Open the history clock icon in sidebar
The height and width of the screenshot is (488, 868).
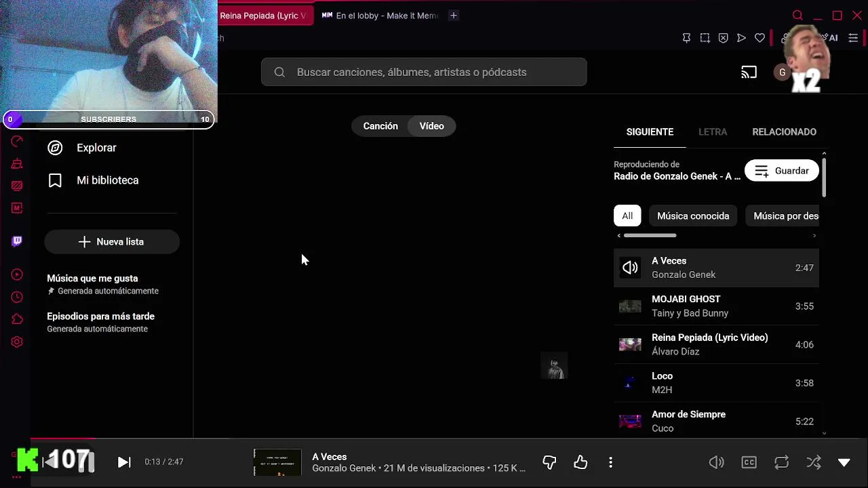tap(17, 297)
